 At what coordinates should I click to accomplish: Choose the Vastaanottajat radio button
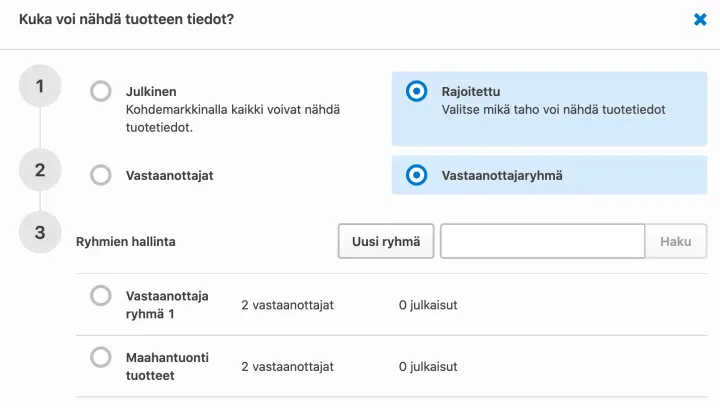tap(101, 175)
